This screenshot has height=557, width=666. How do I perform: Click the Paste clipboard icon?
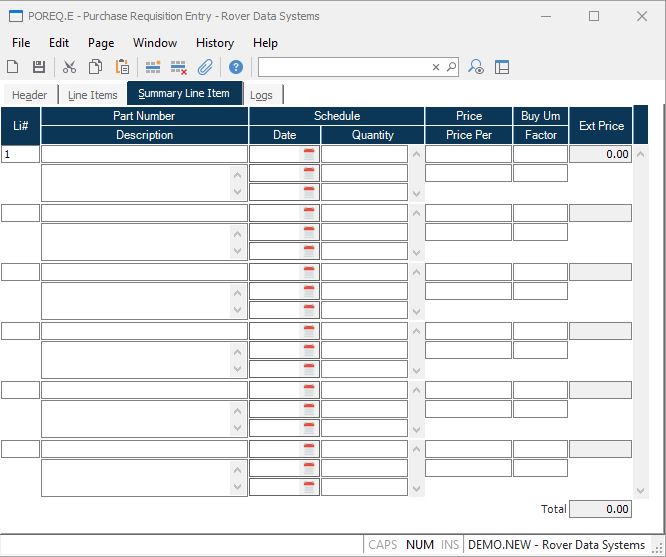122,67
